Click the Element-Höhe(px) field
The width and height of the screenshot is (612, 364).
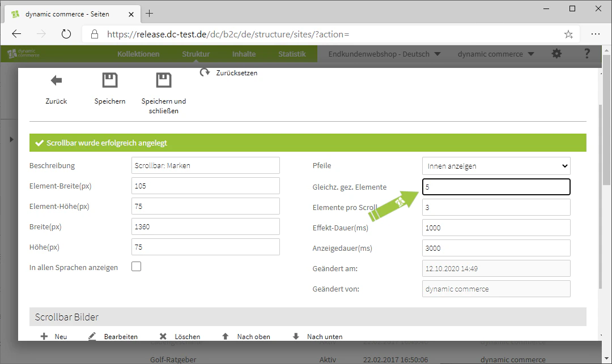click(x=206, y=206)
